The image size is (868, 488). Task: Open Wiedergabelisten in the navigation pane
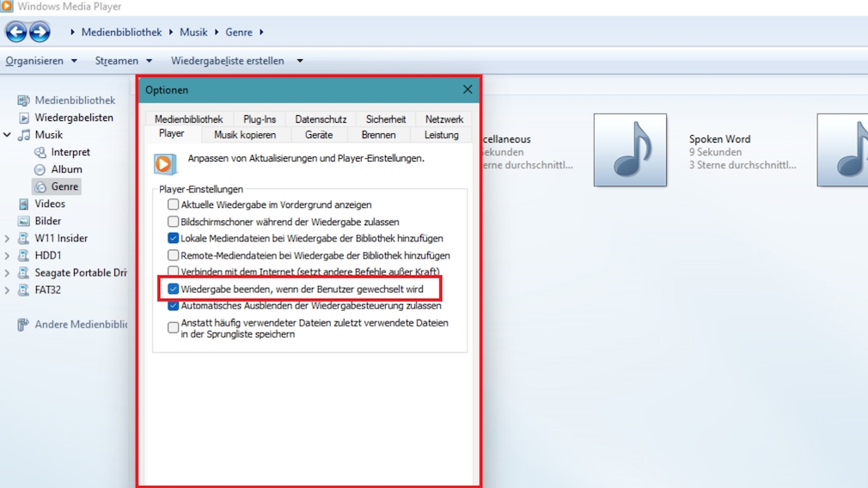[x=73, y=118]
